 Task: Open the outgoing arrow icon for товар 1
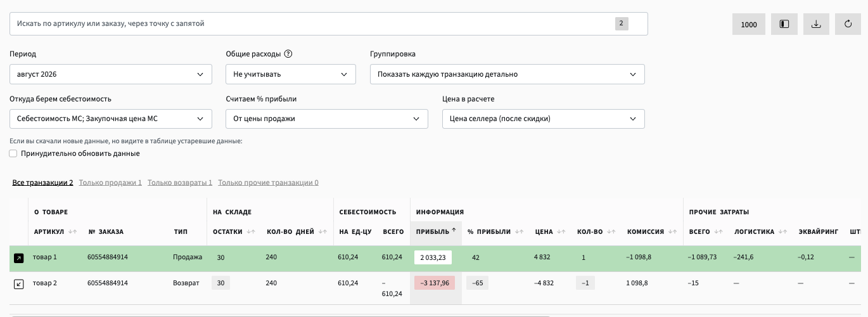point(18,258)
